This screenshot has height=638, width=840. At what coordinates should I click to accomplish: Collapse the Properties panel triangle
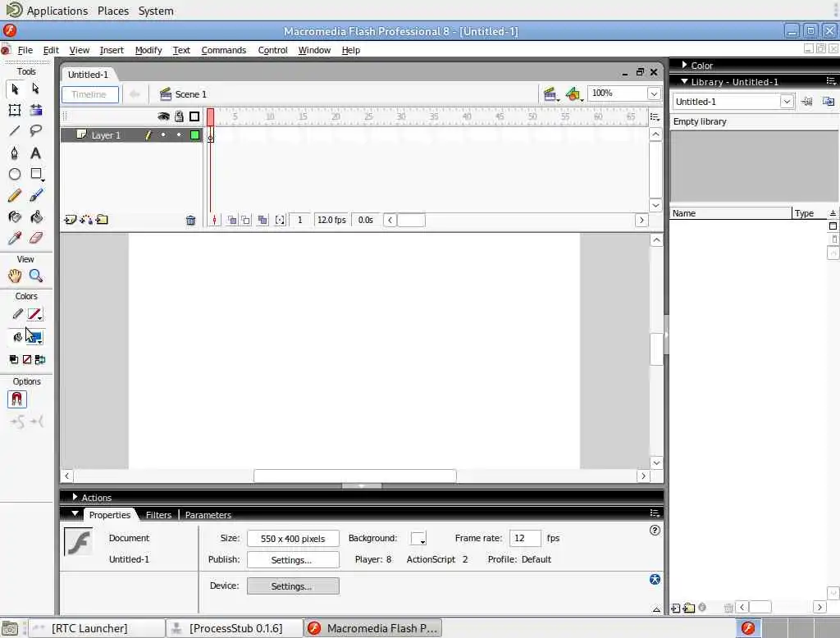pos(75,514)
